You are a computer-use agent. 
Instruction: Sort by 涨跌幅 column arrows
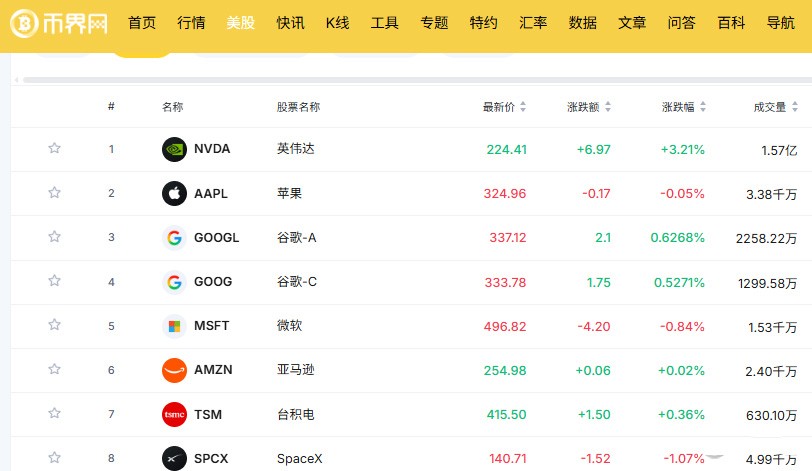tap(703, 107)
